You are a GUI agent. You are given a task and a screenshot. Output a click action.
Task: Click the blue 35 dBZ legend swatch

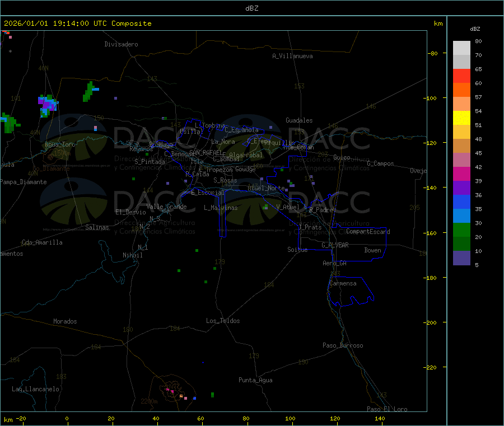(x=461, y=202)
